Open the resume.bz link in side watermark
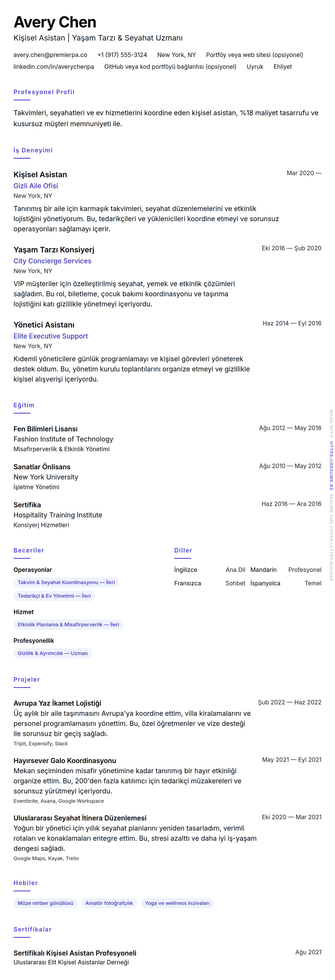 coord(331,465)
